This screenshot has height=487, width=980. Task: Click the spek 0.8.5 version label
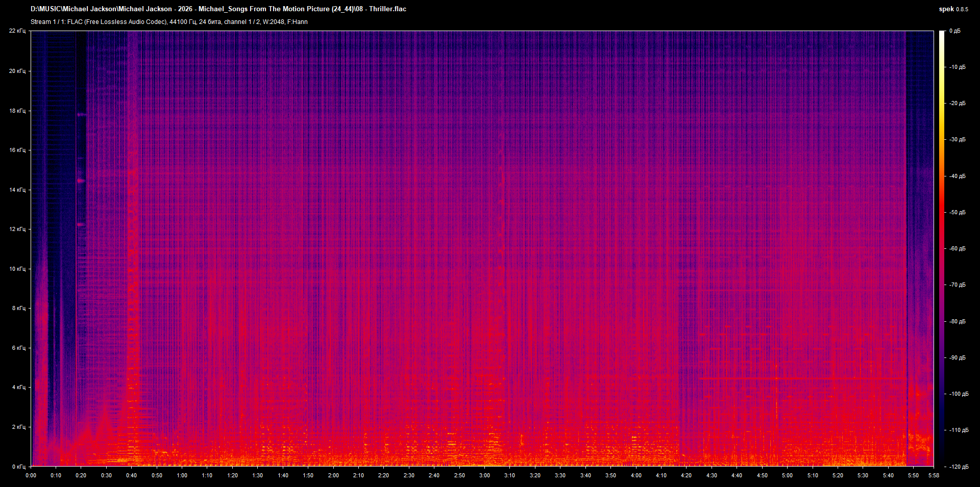coord(953,9)
